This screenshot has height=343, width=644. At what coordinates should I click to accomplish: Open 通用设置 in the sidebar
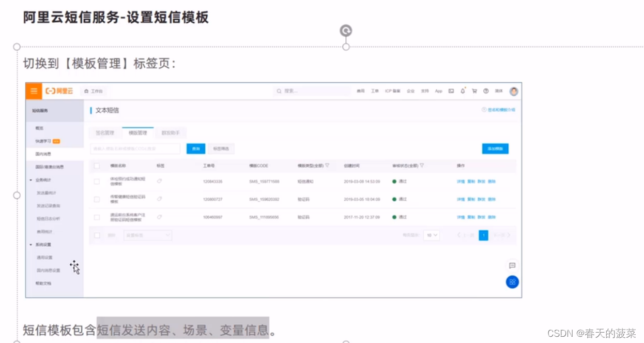click(x=44, y=258)
